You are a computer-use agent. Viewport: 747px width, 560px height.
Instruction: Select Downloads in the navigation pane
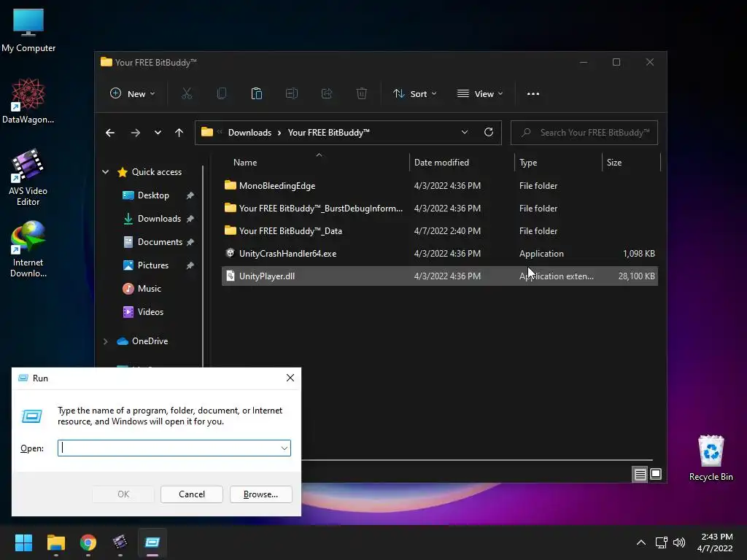pos(159,219)
